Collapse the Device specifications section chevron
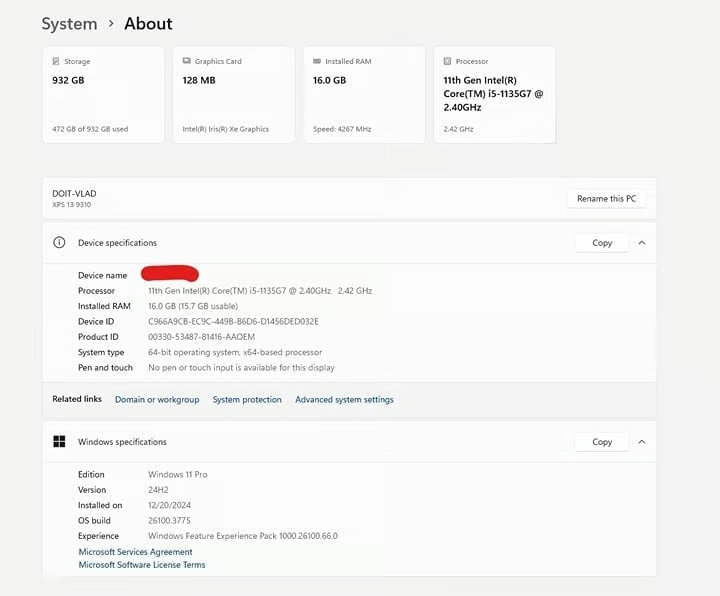 (642, 243)
